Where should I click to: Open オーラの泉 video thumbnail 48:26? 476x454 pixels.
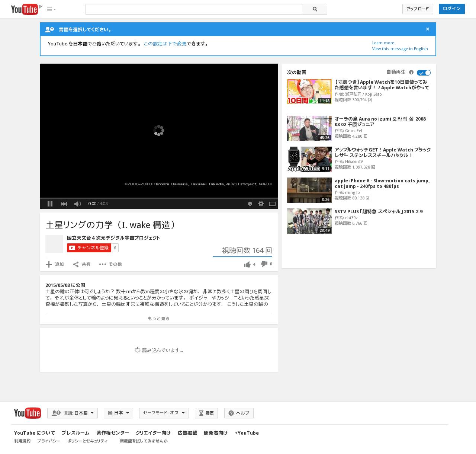(x=309, y=128)
